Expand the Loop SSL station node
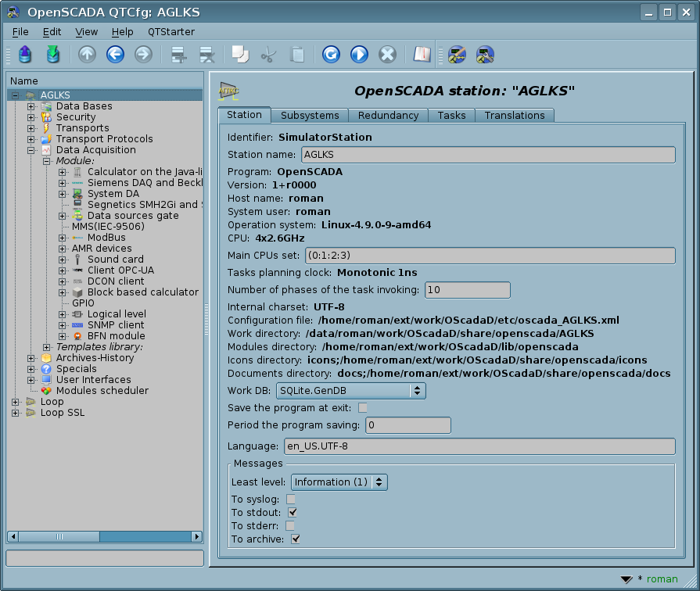This screenshot has height=591, width=700. 15,413
